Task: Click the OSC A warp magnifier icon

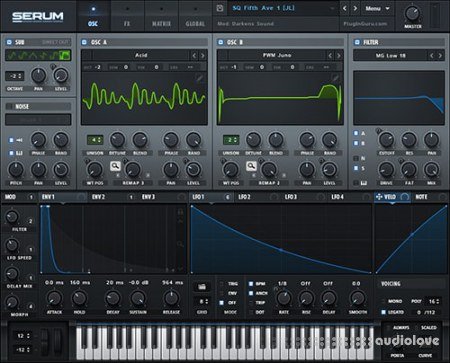Action: click(115, 166)
